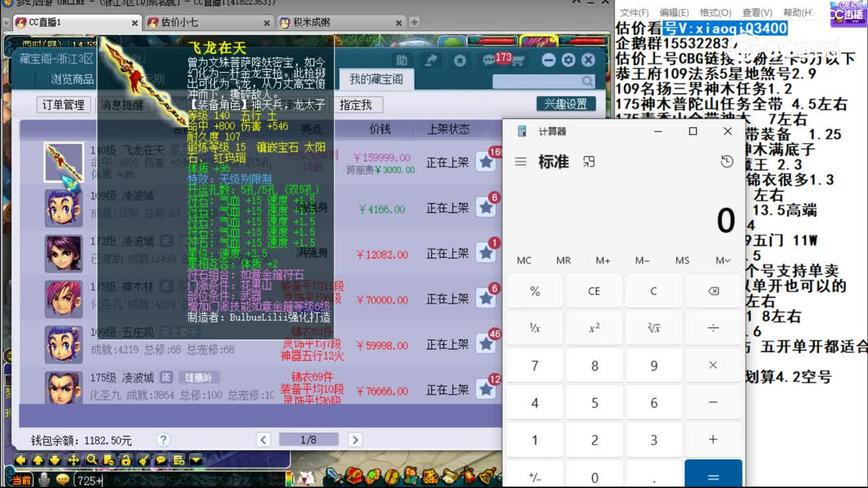Open the calculator navigation hamburger menu
Viewport: 868px width, 488px height.
click(521, 162)
